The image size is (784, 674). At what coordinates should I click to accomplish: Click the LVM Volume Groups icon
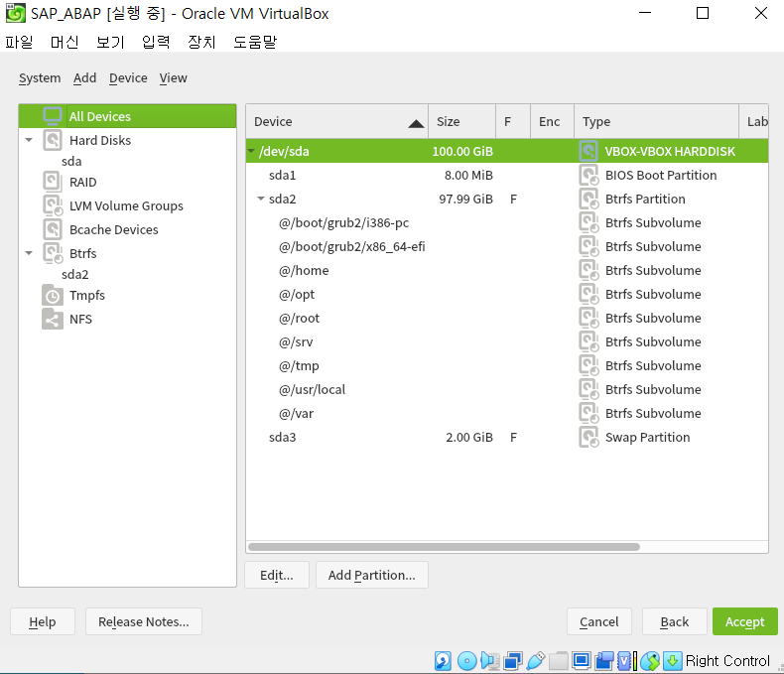[x=53, y=205]
